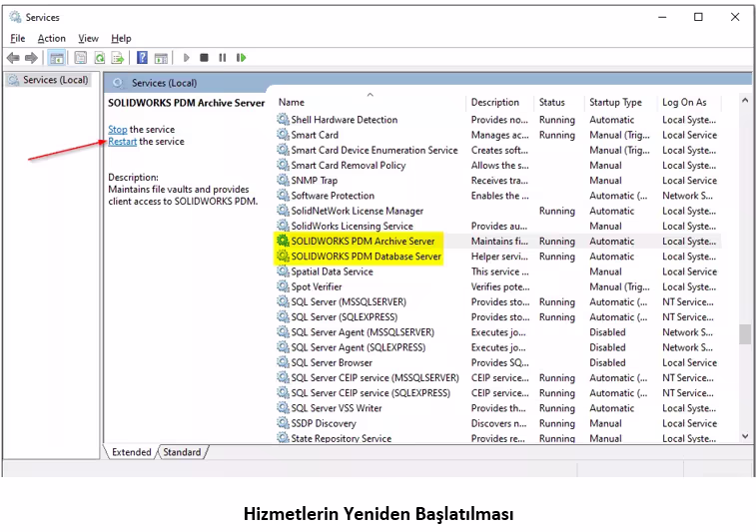
Task: Click 'Receives tra...' description of SNMP Trap
Action: pos(499,181)
